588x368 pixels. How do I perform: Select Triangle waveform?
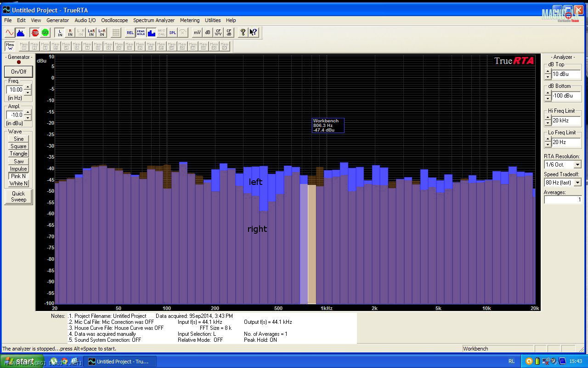18,154
